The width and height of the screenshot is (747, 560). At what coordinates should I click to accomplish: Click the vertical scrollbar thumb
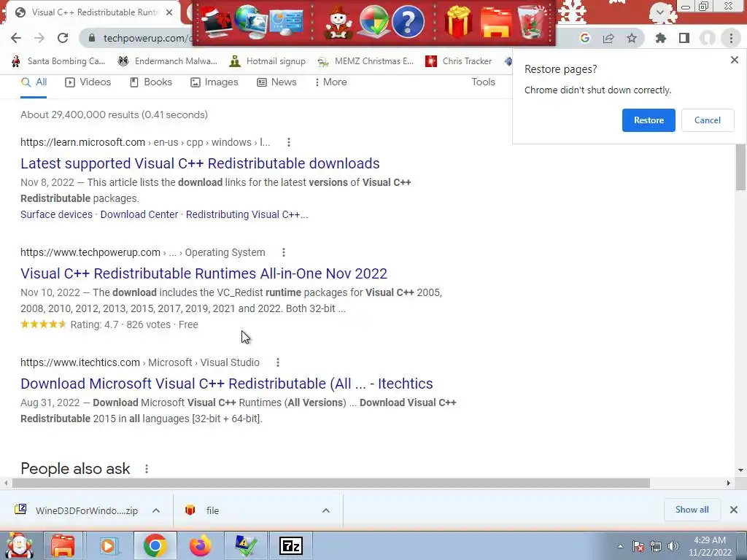click(x=740, y=167)
